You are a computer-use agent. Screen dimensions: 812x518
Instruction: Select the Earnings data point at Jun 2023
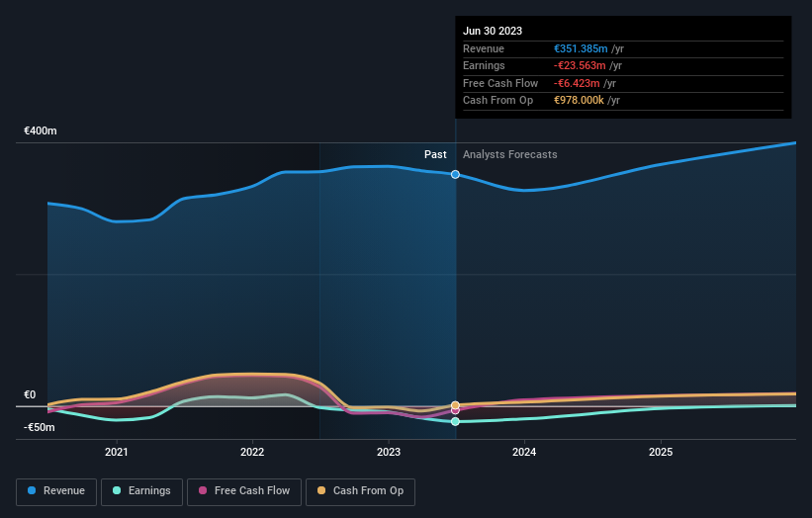[455, 422]
